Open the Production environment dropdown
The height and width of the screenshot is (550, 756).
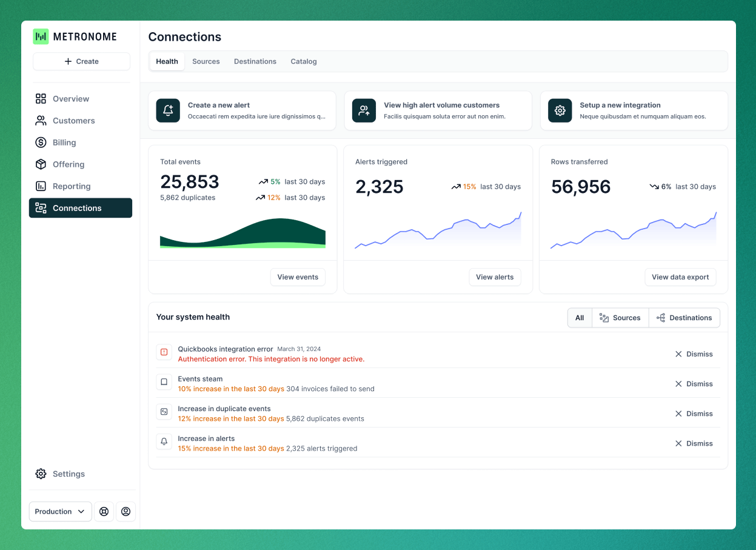click(x=60, y=511)
